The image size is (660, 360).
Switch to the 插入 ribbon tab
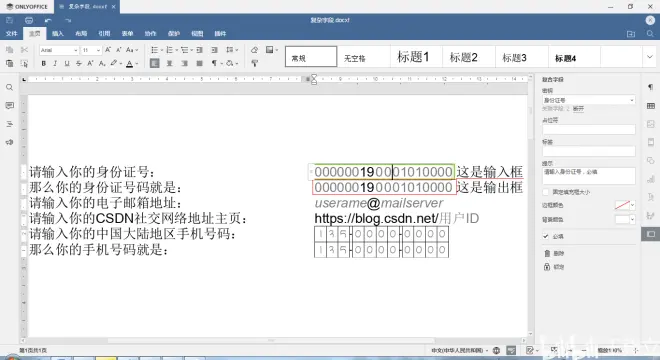coord(58,34)
